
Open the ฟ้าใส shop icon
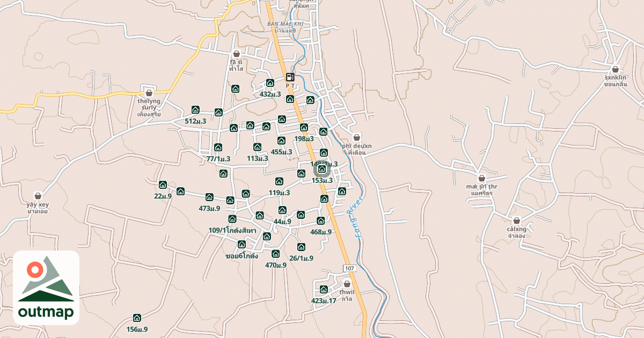[x=237, y=54]
